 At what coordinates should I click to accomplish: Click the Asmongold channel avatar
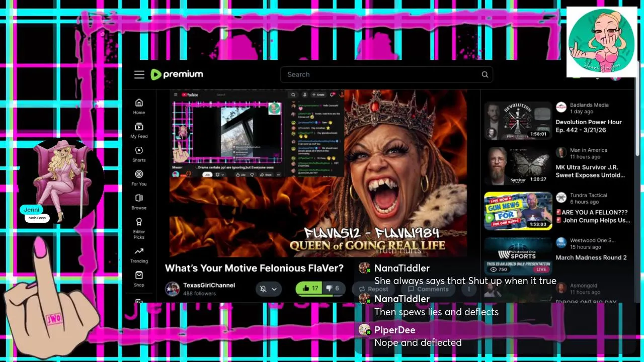coord(561,288)
